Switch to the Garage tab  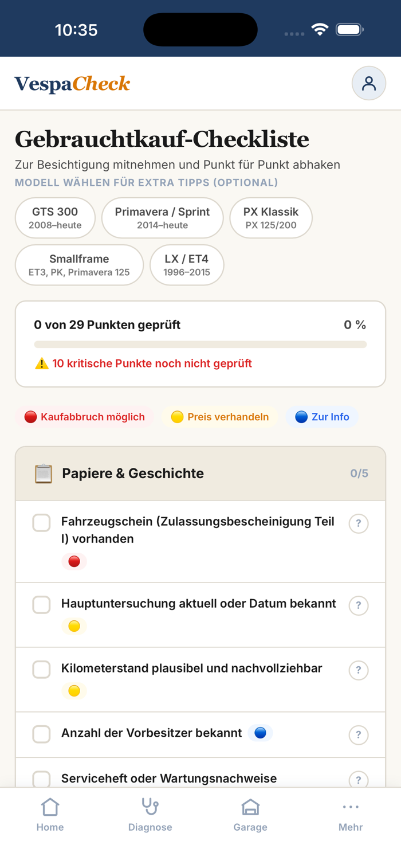[250, 815]
